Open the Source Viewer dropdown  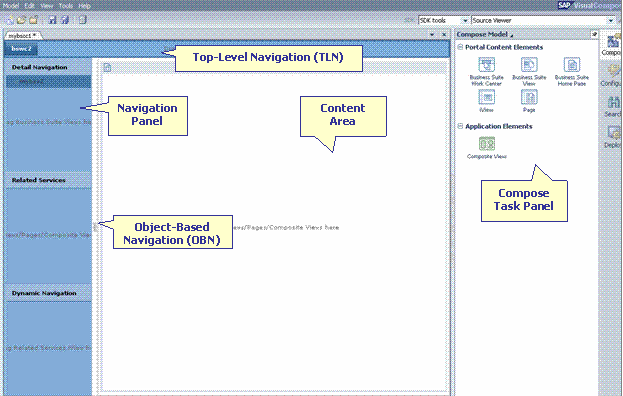tap(611, 20)
